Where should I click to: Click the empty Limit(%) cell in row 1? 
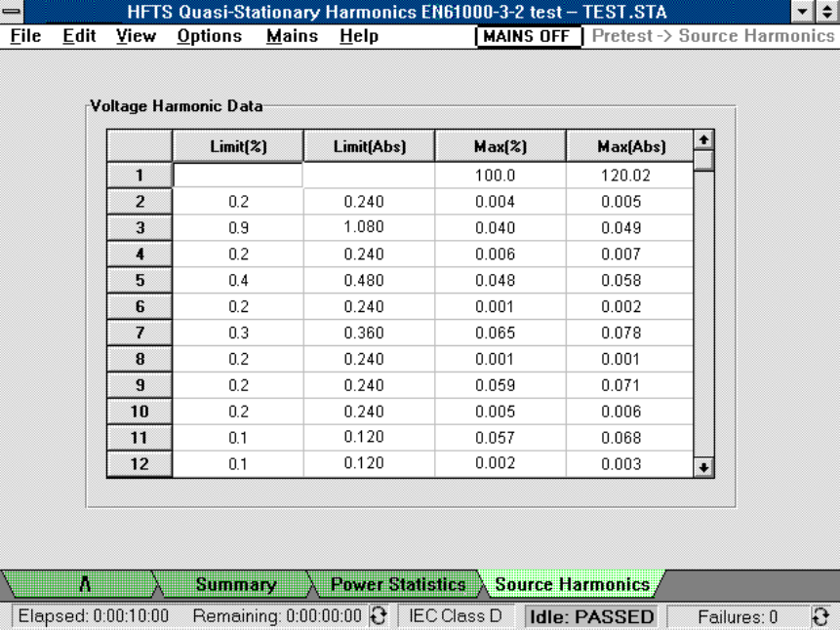[x=238, y=176]
